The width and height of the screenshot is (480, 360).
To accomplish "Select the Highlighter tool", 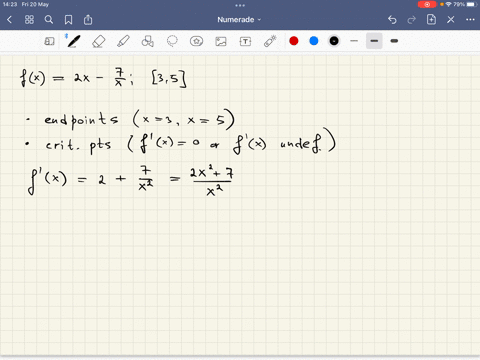I will pyautogui.click(x=123, y=41).
